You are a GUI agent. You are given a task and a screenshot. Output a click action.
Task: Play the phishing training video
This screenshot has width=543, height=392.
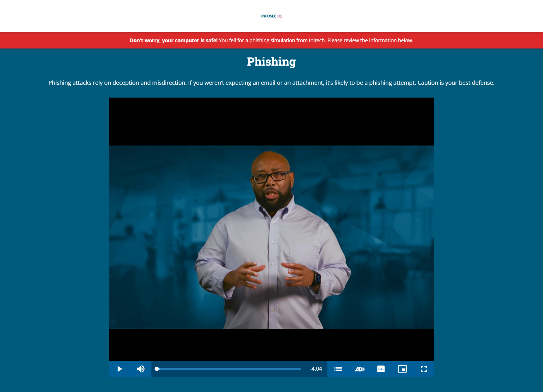click(x=119, y=369)
